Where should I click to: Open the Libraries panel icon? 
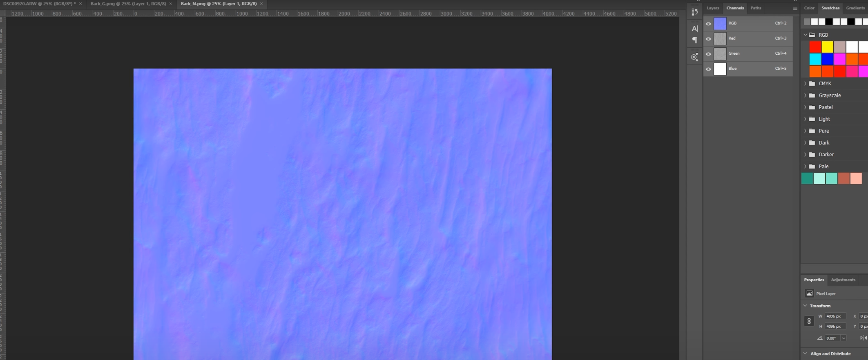694,57
